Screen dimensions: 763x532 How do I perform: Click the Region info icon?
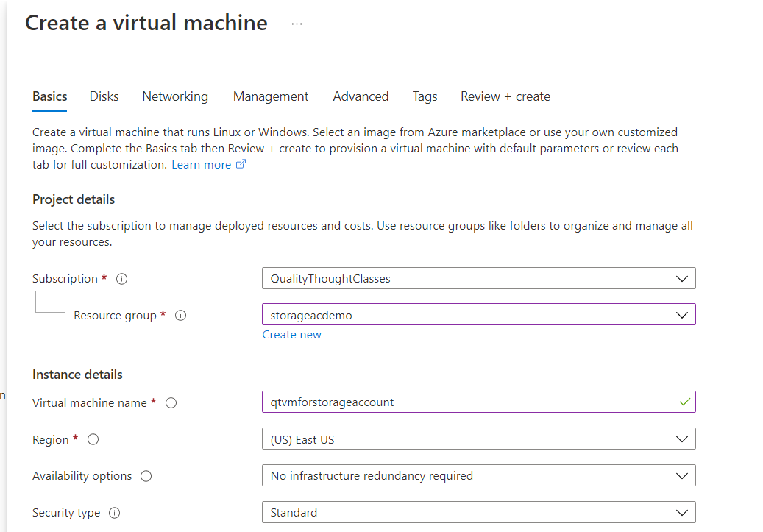(93, 439)
